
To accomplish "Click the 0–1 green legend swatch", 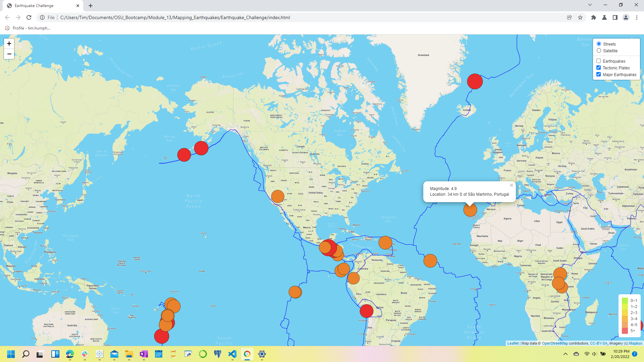I will (625, 301).
